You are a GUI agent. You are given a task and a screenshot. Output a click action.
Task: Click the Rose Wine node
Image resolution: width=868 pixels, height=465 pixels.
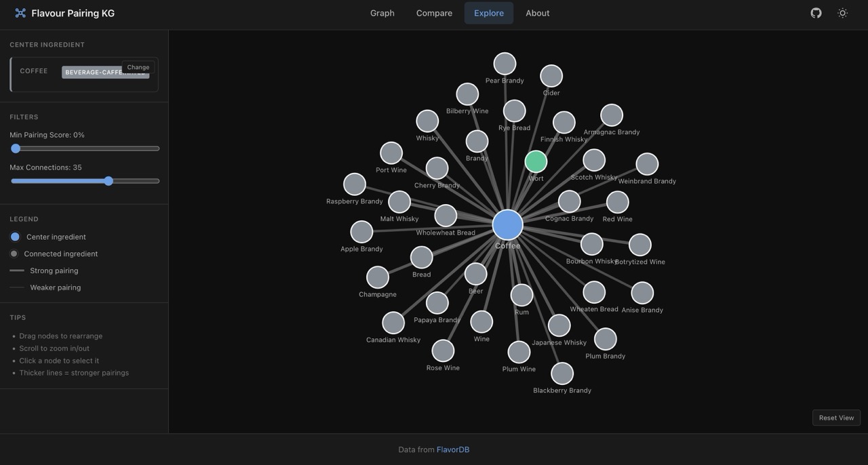(x=442, y=350)
